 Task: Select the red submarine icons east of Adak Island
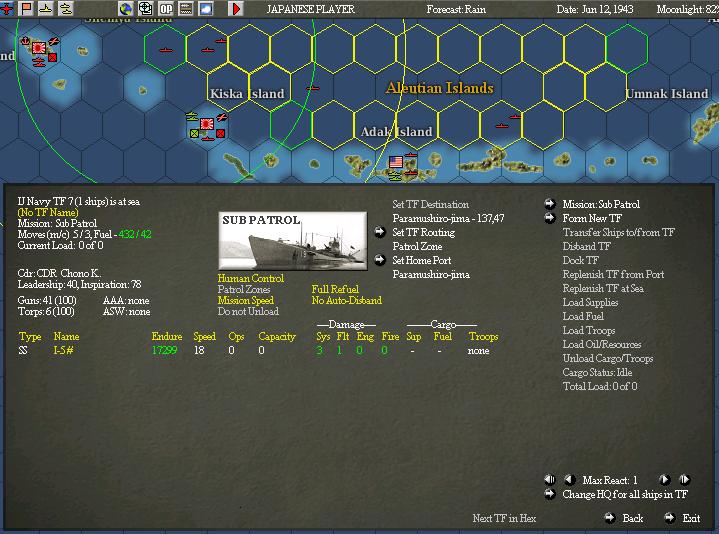(x=508, y=121)
